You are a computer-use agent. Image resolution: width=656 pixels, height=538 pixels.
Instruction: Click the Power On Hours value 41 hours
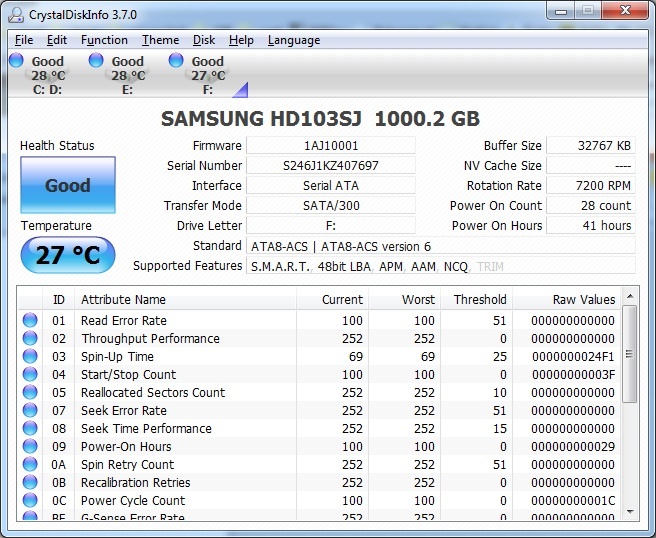591,225
